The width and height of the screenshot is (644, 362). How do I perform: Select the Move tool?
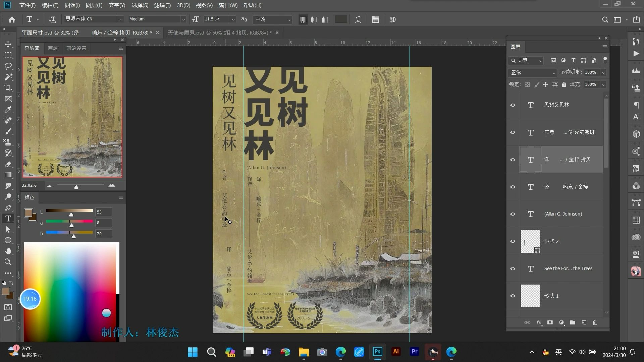click(x=8, y=44)
